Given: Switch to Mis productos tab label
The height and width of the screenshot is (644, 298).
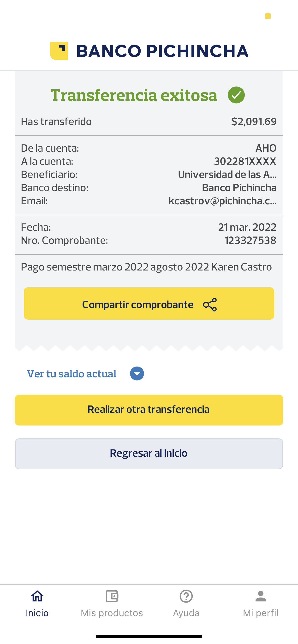Looking at the screenshot, I should coord(112,613).
